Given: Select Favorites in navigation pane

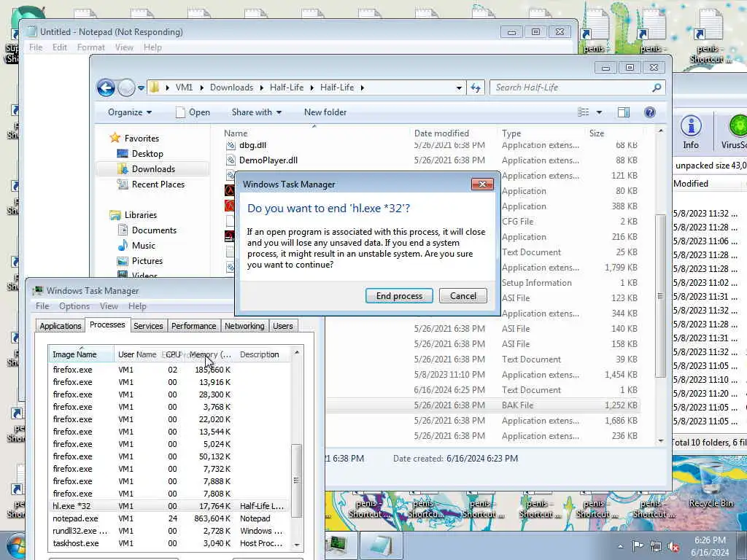Looking at the screenshot, I should [x=142, y=138].
